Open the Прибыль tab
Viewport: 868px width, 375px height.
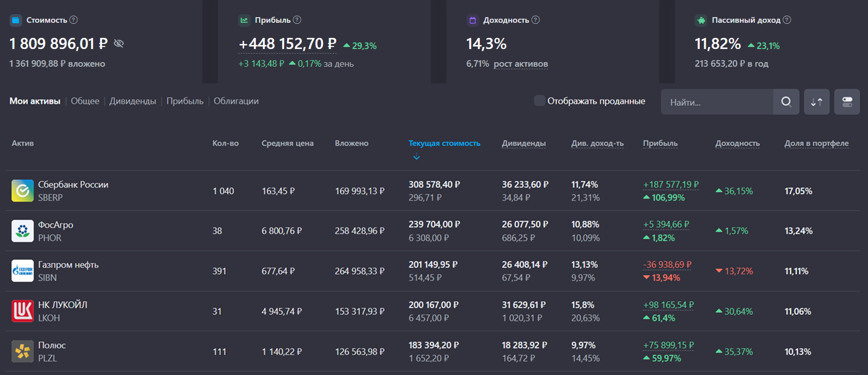[185, 101]
